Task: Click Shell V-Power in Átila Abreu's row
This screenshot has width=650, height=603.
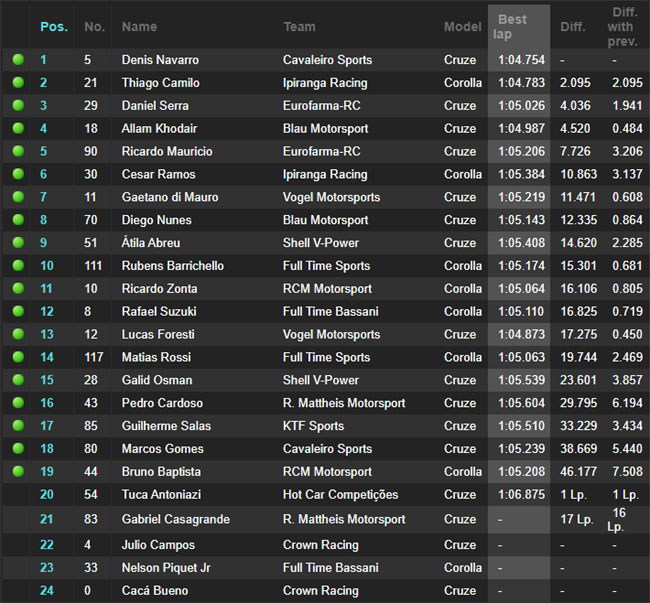Action: tap(321, 242)
